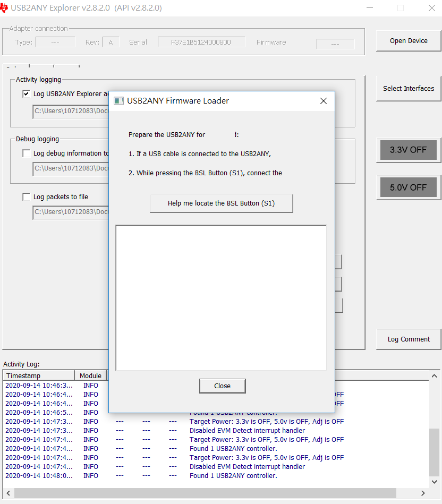Click the Firmware Loader title bar icon
Viewport: 442px width, 504px height.
coord(118,101)
